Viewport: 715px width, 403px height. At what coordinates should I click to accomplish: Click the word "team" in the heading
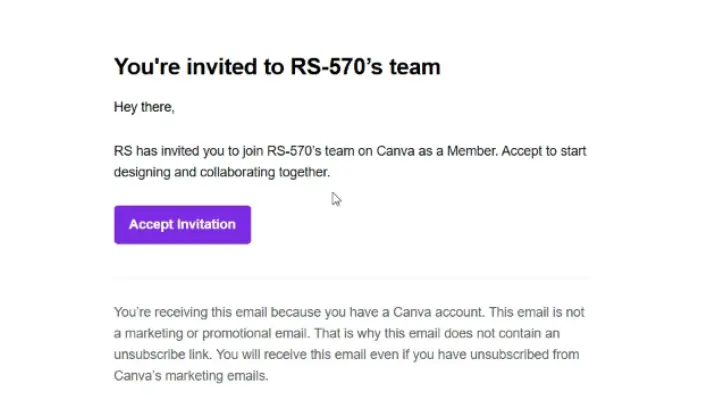pos(414,67)
